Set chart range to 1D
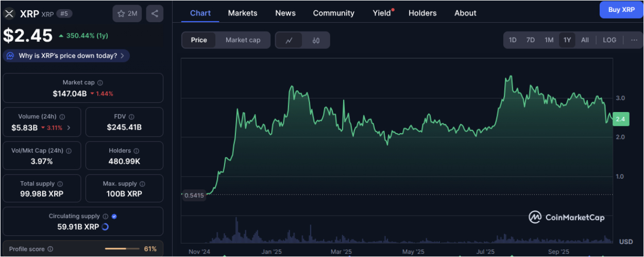Screen dimensions: 644x257 [x=513, y=40]
